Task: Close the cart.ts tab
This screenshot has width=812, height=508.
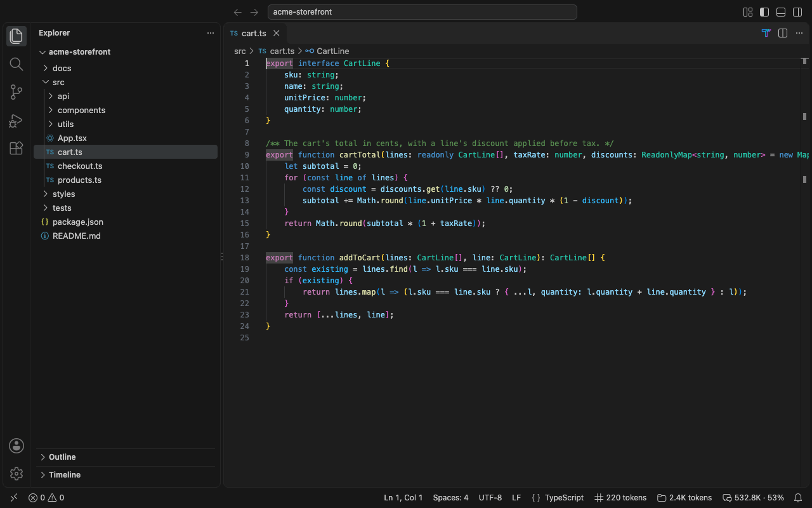Action: (276, 33)
